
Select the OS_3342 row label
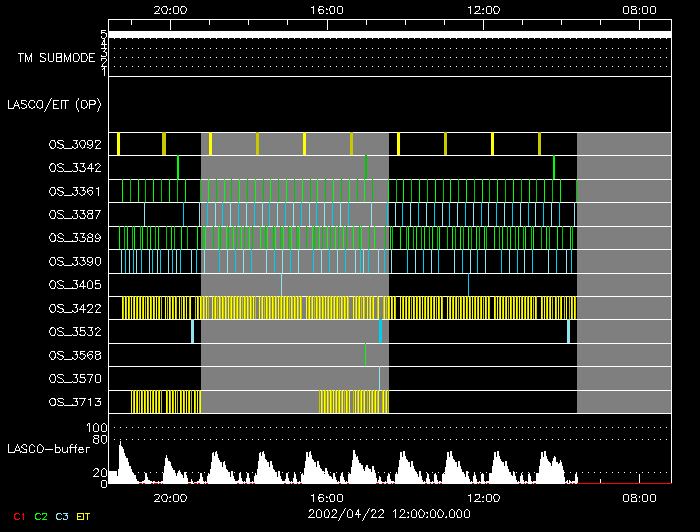(x=74, y=167)
